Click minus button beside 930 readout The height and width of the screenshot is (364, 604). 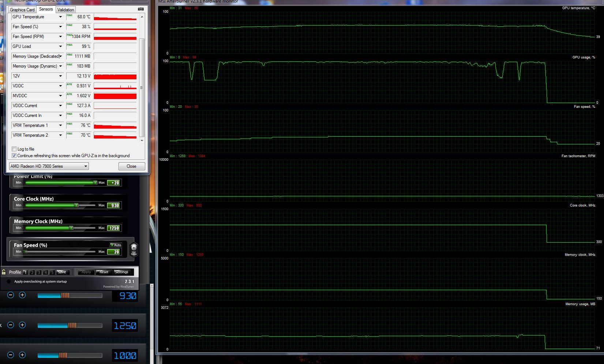11,295
